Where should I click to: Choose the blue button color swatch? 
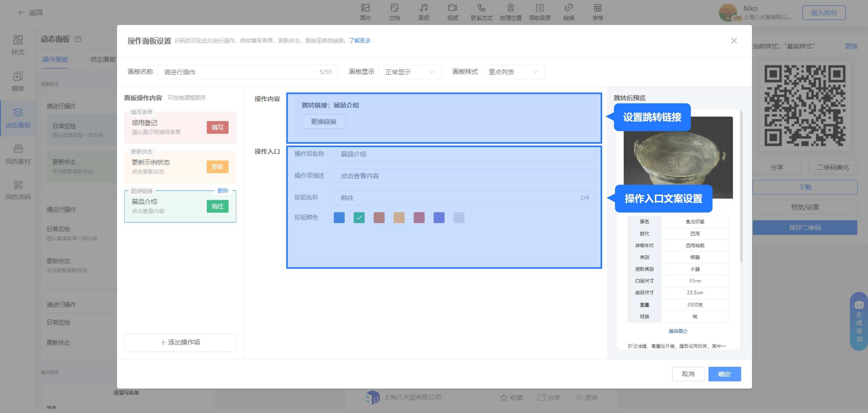click(339, 218)
